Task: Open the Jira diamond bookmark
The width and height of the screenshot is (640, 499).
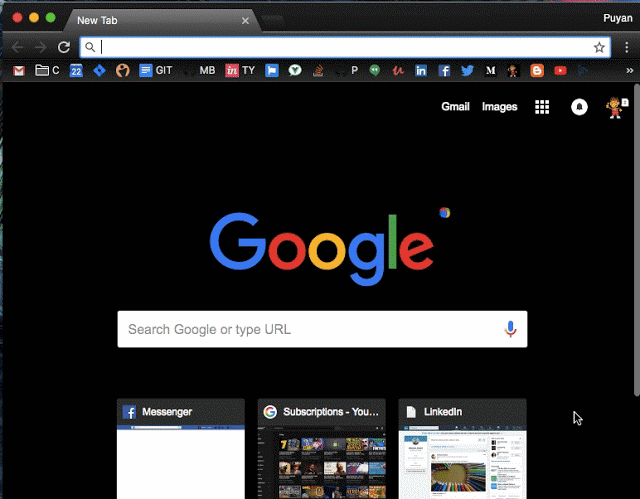Action: (99, 71)
